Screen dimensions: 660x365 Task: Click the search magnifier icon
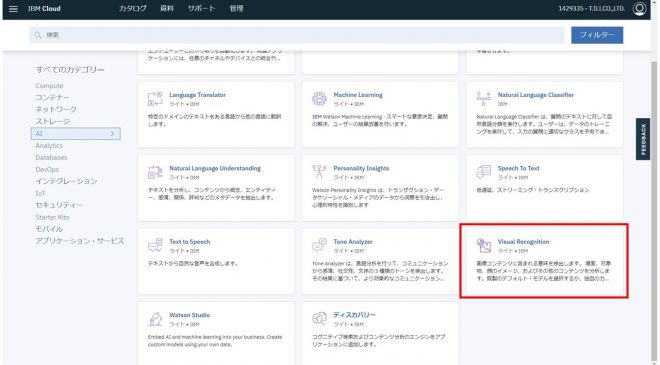[x=37, y=35]
